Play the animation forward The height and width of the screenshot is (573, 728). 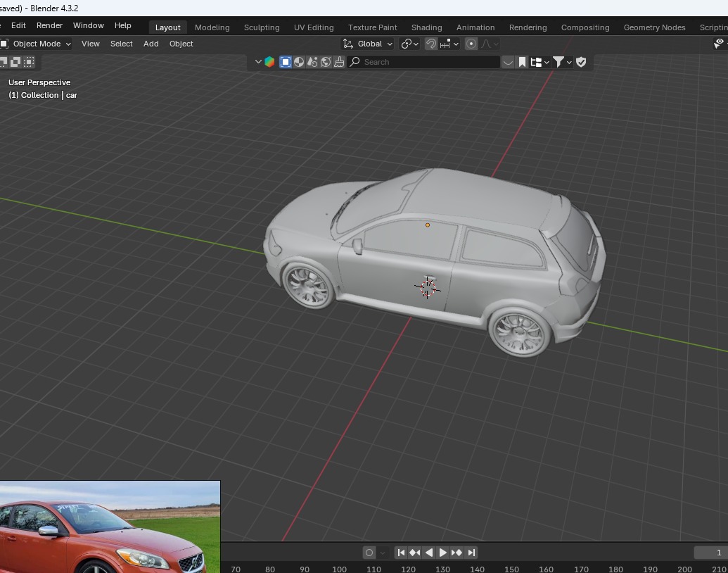(442, 553)
